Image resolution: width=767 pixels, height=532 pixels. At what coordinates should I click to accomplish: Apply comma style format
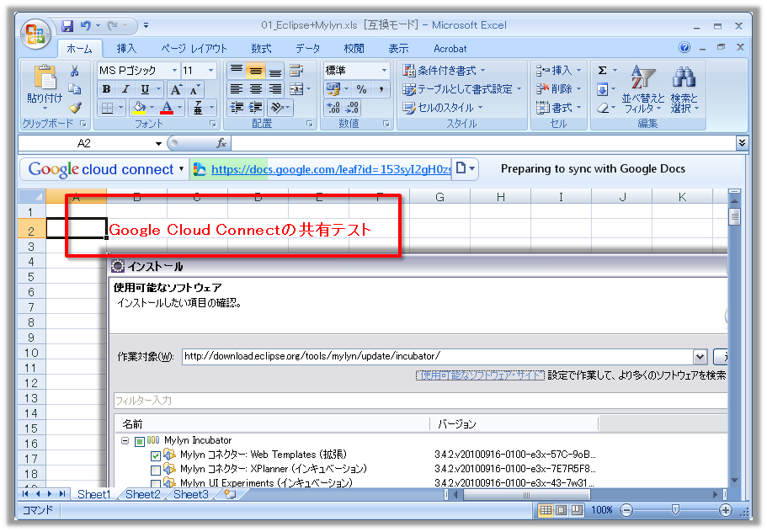(x=381, y=89)
